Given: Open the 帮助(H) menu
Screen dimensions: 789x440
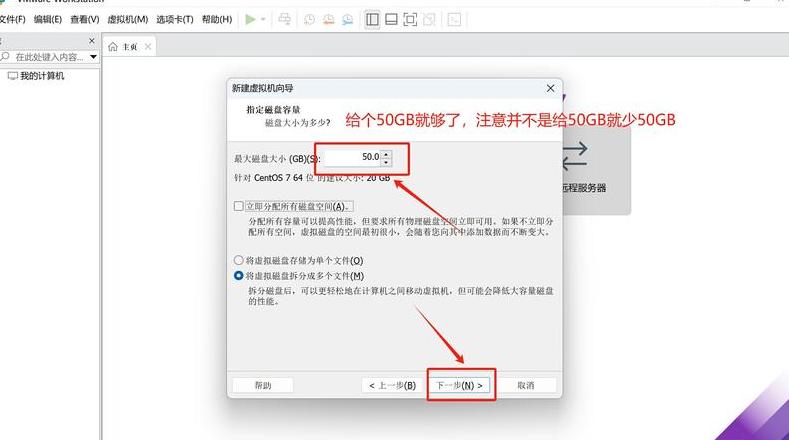Looking at the screenshot, I should point(217,20).
